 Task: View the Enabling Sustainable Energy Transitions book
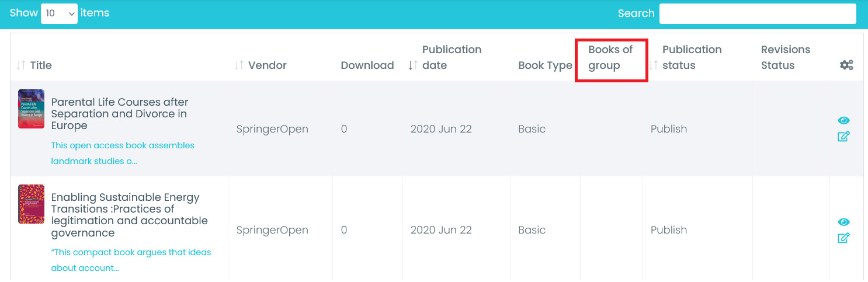pyautogui.click(x=843, y=222)
